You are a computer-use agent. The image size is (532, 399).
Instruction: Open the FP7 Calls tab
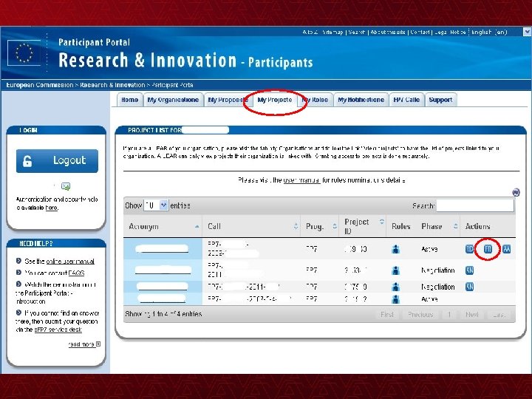(406, 100)
